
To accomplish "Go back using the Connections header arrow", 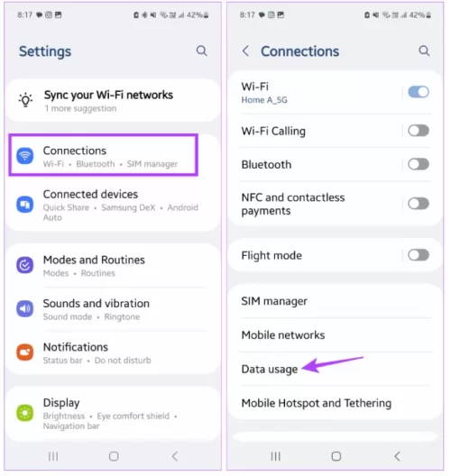I will [245, 50].
